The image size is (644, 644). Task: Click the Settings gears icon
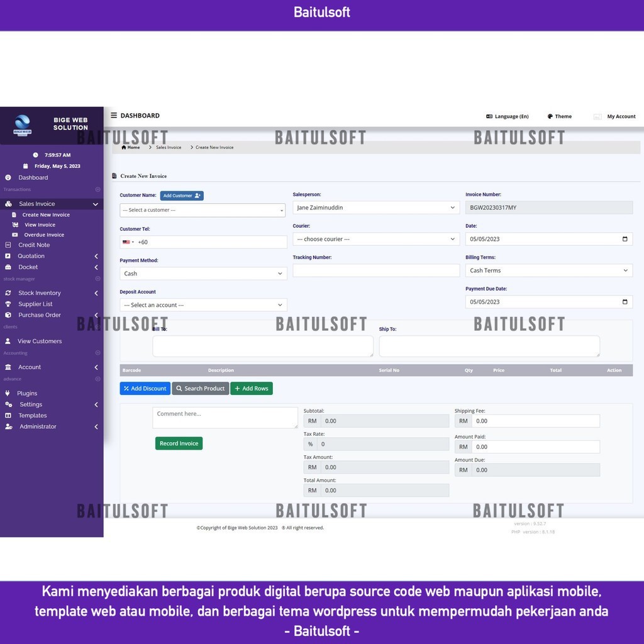9,404
